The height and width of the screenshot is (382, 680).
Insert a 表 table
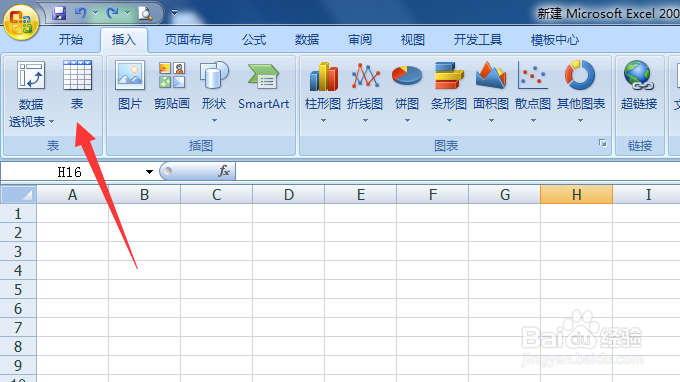coord(77,86)
